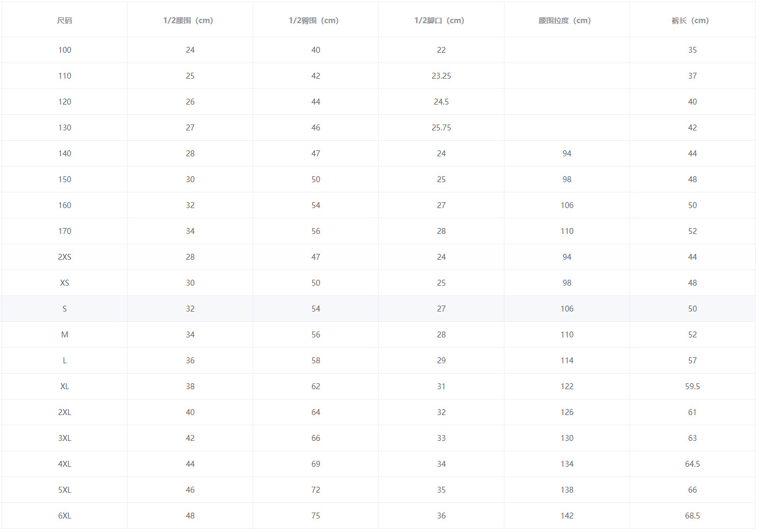Select the 25.75 cell in row 130
The height and width of the screenshot is (532, 761).
point(441,128)
